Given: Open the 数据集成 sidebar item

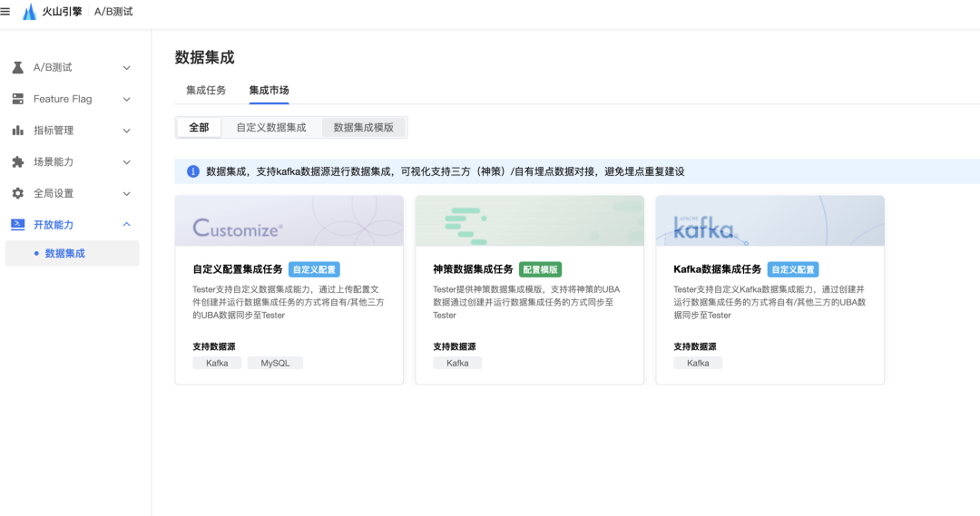Looking at the screenshot, I should 73,253.
